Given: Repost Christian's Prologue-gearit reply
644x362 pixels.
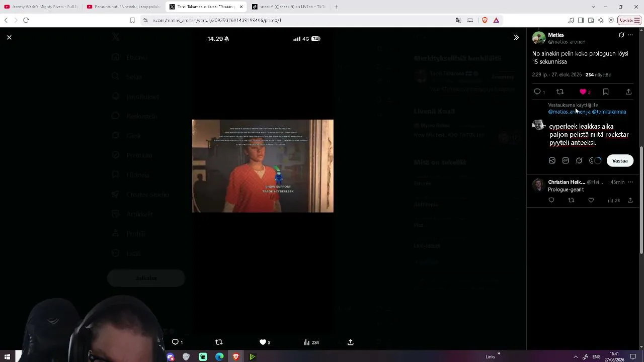Looking at the screenshot, I should [571, 200].
